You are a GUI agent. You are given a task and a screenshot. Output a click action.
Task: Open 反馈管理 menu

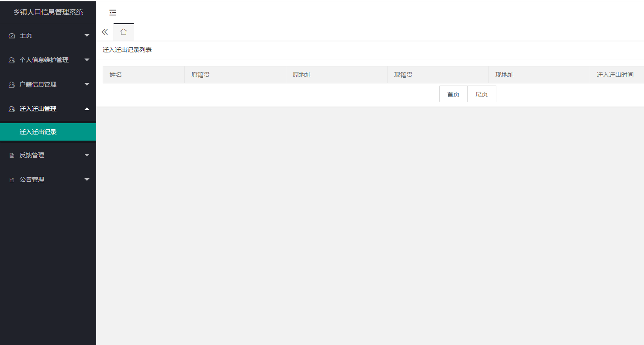tap(48, 155)
